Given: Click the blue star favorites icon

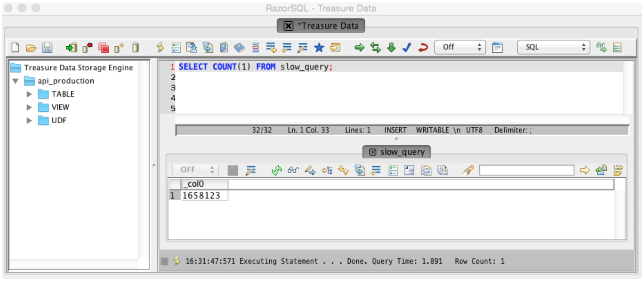Looking at the screenshot, I should pyautogui.click(x=319, y=48).
